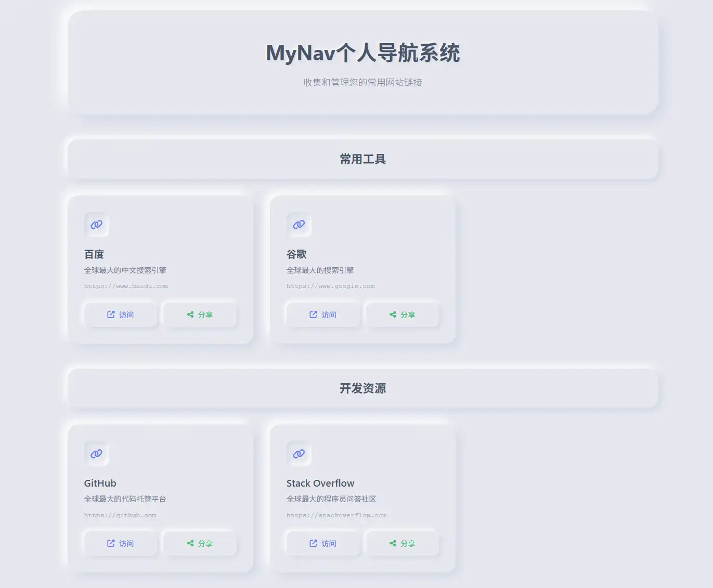Image resolution: width=713 pixels, height=588 pixels.
Task: Click the URL https://www.baidu.com
Action: tap(126, 286)
